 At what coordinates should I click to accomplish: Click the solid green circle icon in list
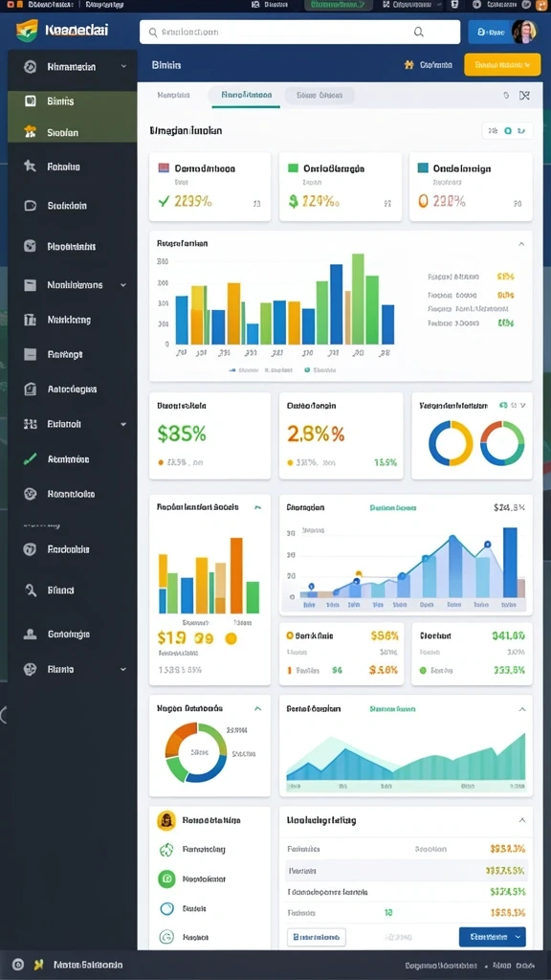[166, 879]
